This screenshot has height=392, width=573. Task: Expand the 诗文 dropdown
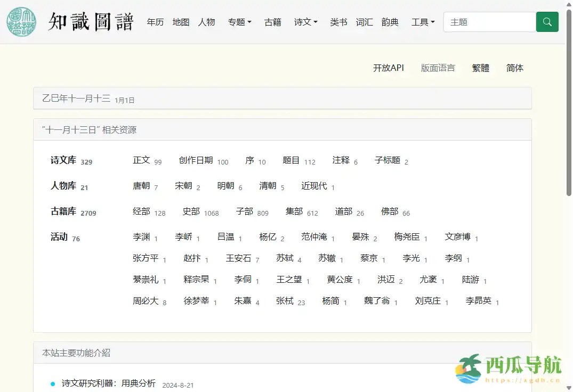pos(305,22)
